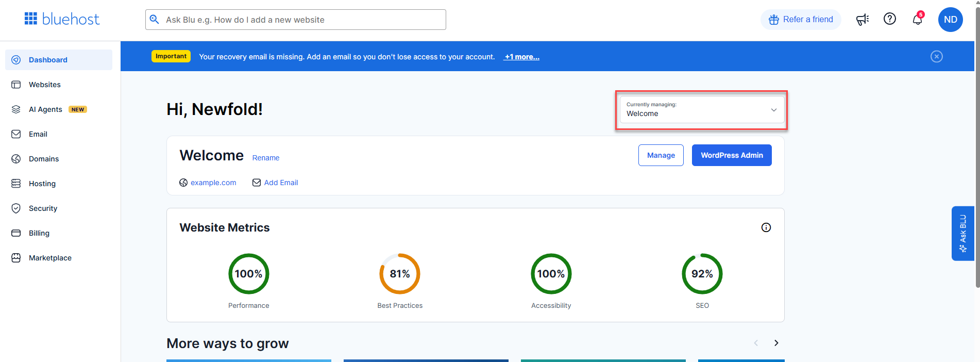Click the More ways to grow heading

pos(228,343)
